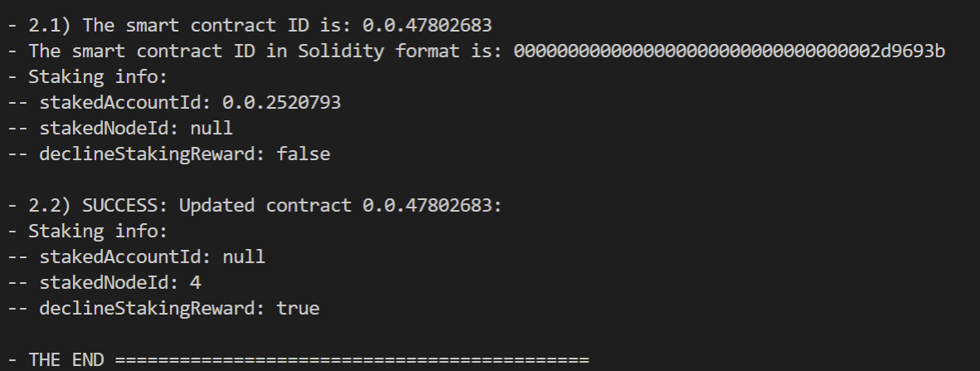Click the row of equals signs after THE END
The width and height of the screenshot is (980, 371).
point(352,359)
